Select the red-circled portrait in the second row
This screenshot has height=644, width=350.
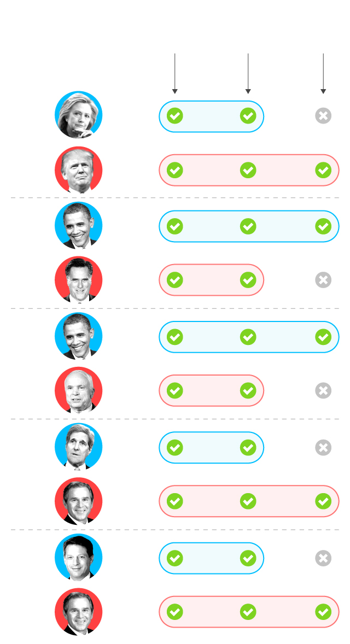click(79, 170)
